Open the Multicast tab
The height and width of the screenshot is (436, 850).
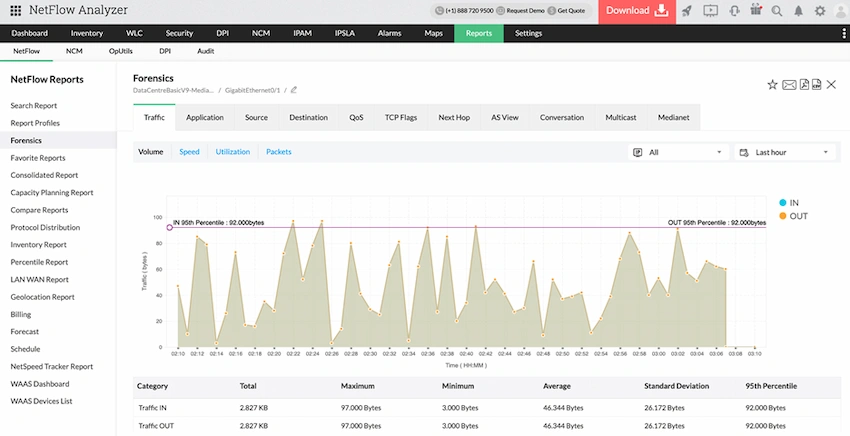click(x=621, y=117)
